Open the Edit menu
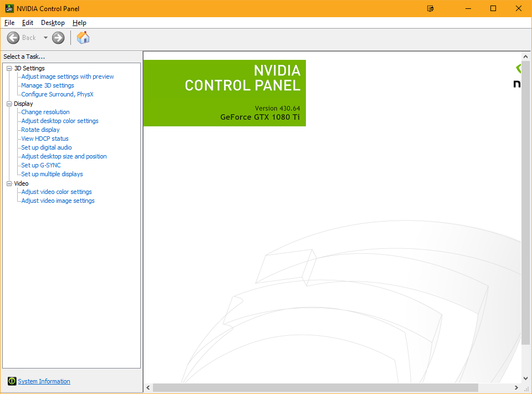 [x=28, y=23]
